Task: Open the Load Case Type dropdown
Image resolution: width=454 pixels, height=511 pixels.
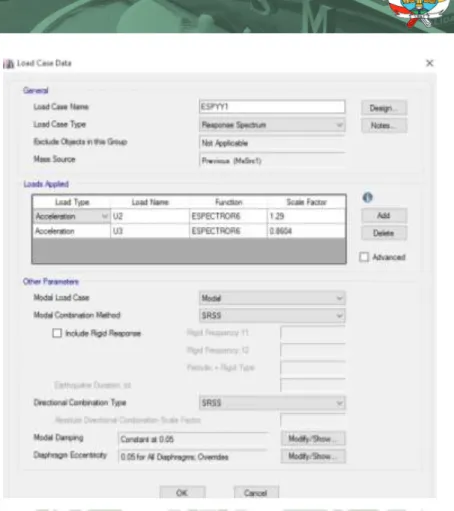Action: click(272, 125)
